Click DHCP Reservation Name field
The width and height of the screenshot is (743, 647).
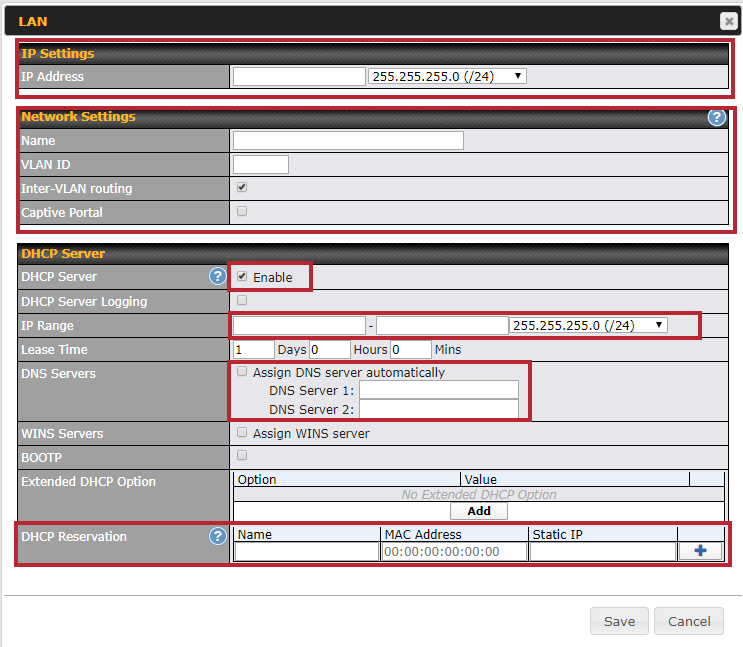(x=307, y=552)
